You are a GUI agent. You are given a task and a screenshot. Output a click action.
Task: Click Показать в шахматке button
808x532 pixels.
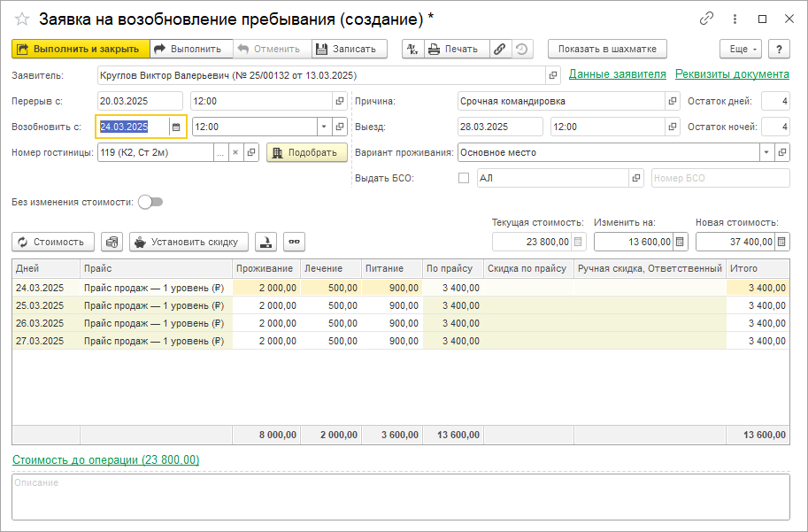607,49
